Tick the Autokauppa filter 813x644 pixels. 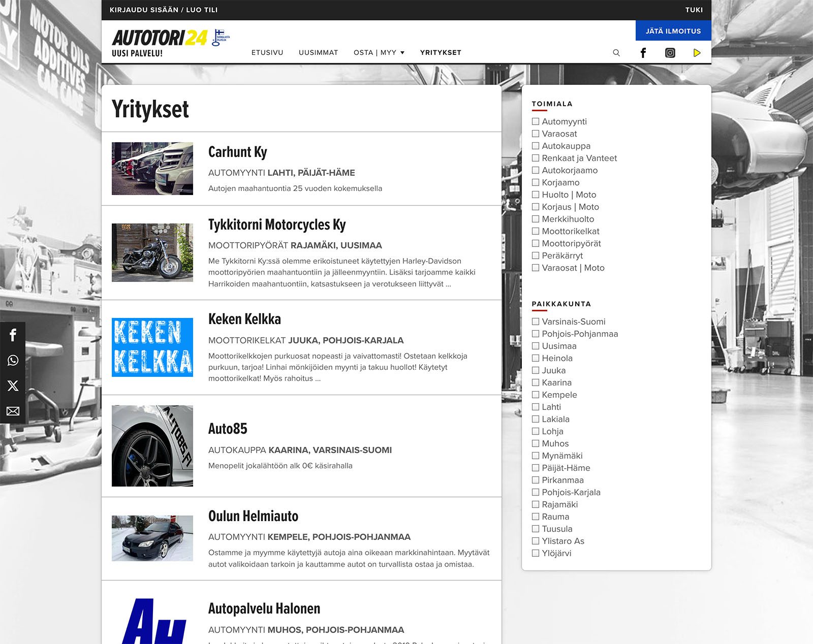(536, 146)
